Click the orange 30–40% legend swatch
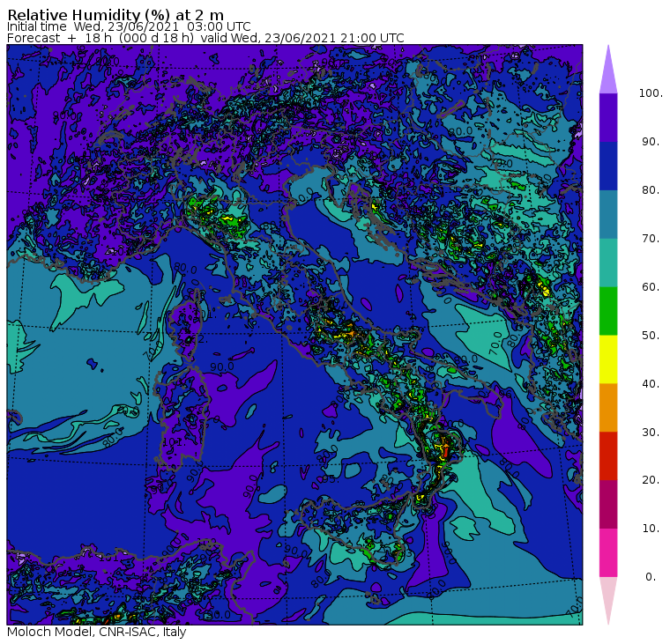The height and width of the screenshot is (644, 670). [608, 408]
